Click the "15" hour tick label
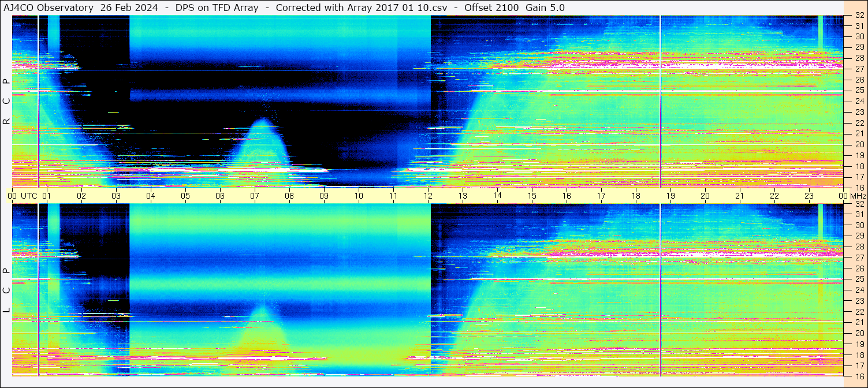The height and width of the screenshot is (388, 868). [532, 196]
